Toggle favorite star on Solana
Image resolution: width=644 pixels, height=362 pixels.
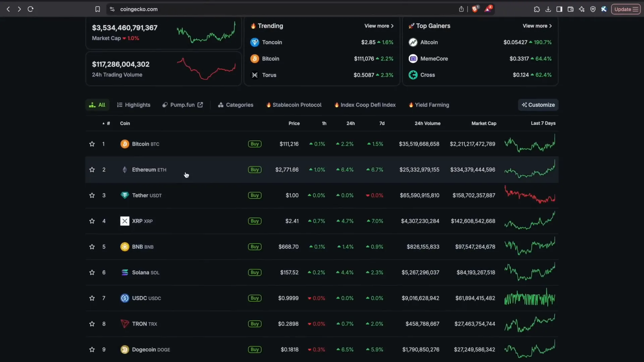(92, 273)
